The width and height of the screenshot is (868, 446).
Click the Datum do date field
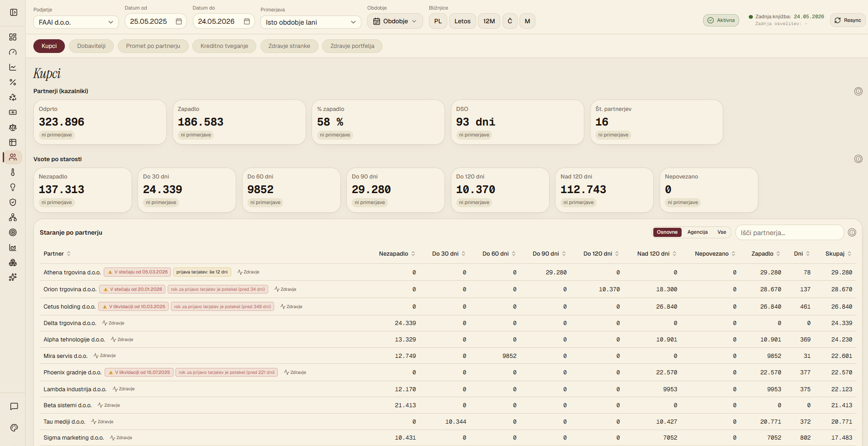223,21
